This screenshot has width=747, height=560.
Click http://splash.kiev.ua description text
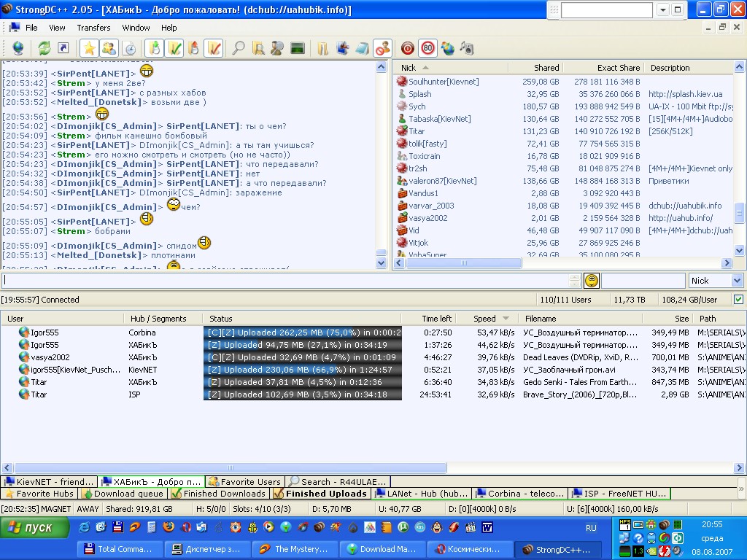[x=685, y=94]
